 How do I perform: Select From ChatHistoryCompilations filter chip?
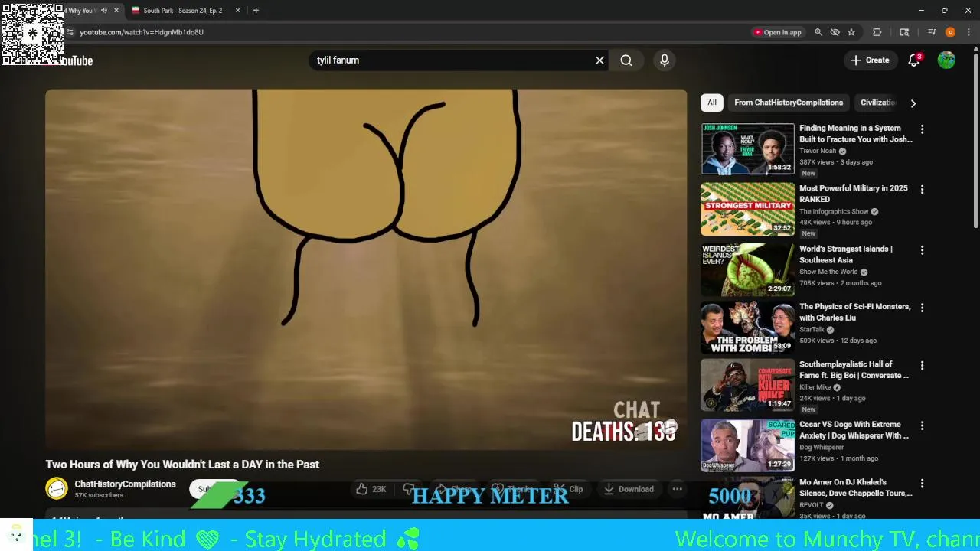coord(788,103)
